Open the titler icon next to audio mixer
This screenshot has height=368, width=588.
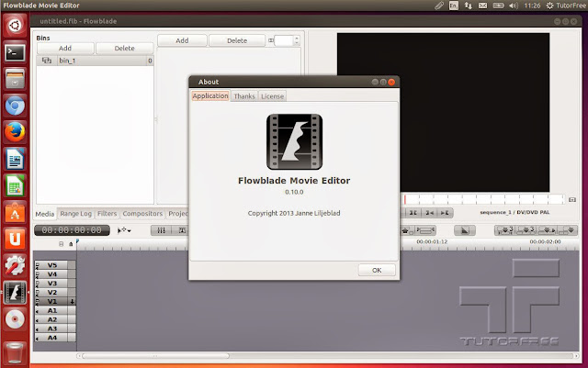pos(182,230)
